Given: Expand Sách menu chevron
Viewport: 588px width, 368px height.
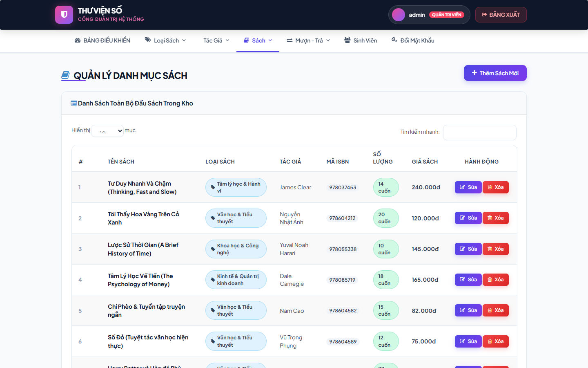Looking at the screenshot, I should (270, 40).
